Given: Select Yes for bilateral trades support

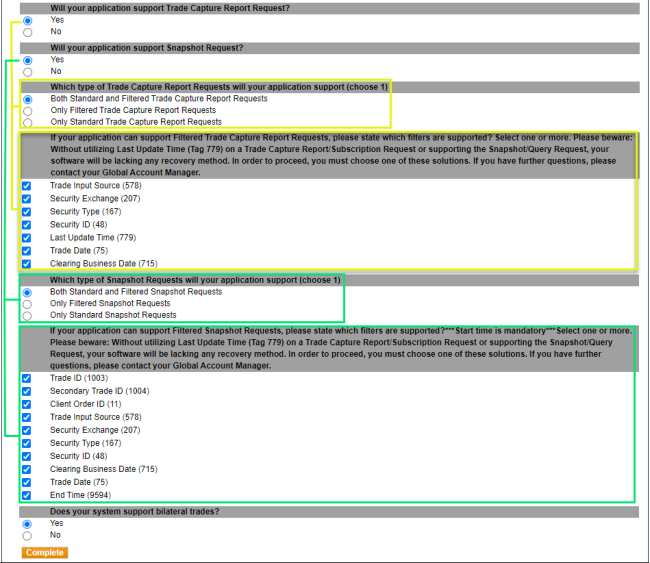Looking at the screenshot, I should tap(27, 524).
